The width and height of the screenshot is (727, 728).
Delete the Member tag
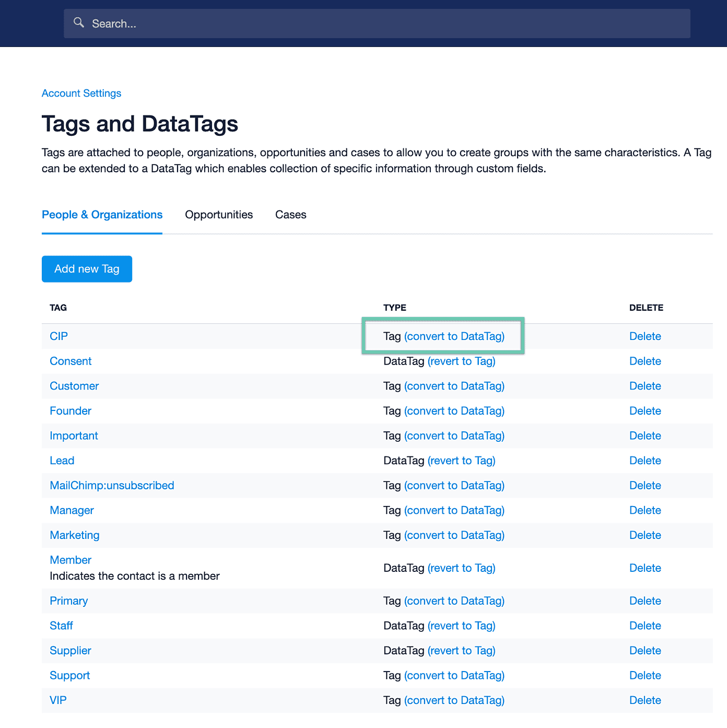pos(645,568)
